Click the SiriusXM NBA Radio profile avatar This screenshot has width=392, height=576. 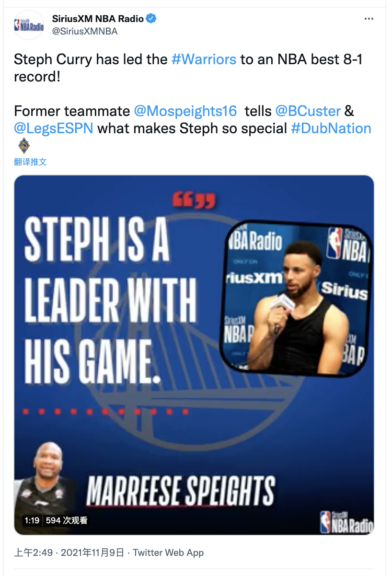(29, 25)
